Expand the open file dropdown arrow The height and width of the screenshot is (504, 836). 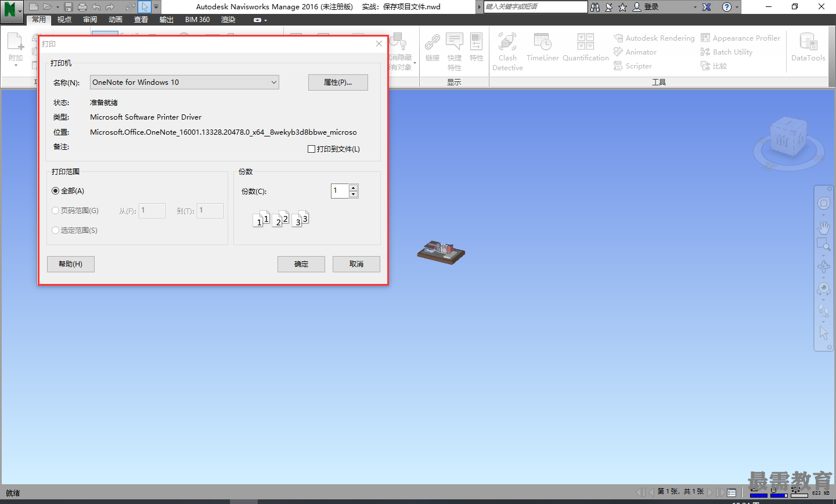coord(57,7)
